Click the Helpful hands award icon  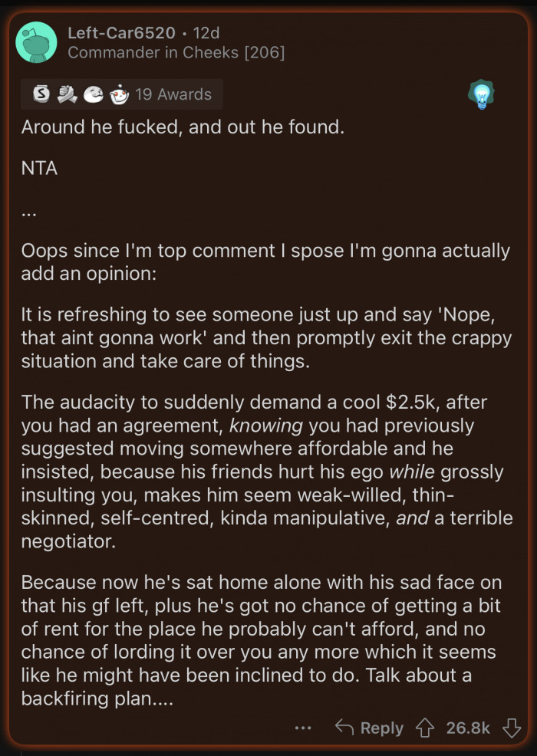tap(65, 94)
